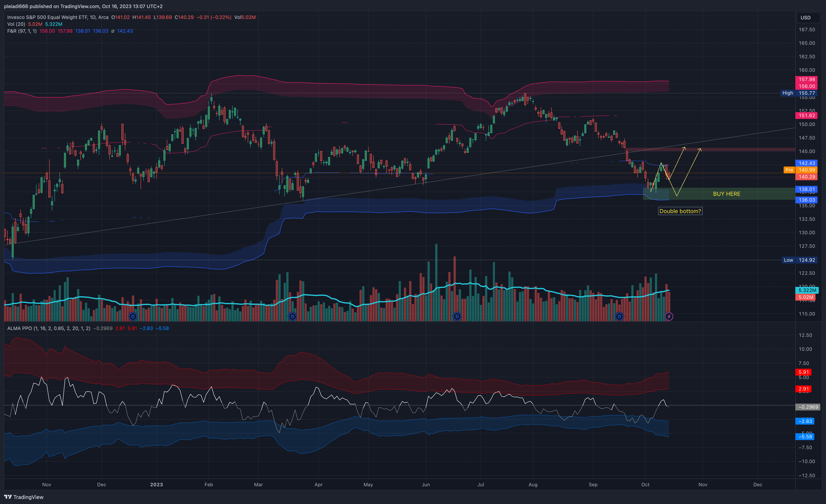Click the -5.58 blue PPO axis label
The image size is (826, 504).
click(x=805, y=437)
